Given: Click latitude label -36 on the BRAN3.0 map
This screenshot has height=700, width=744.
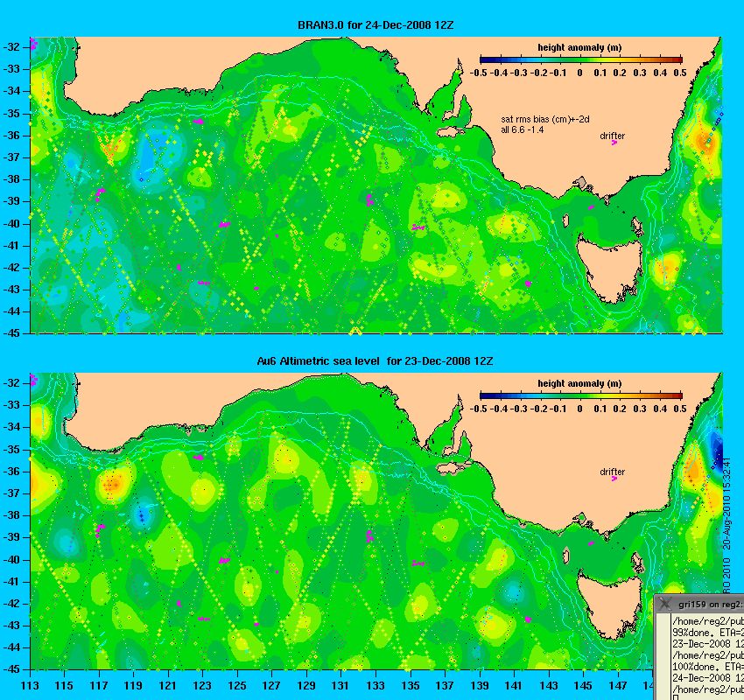Looking at the screenshot, I should 11,136.
